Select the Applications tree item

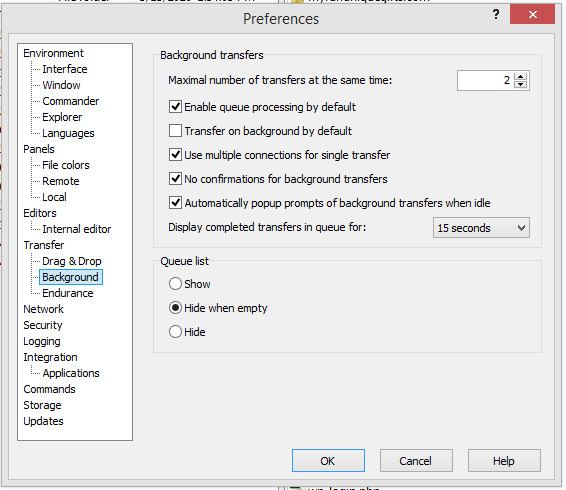71,373
